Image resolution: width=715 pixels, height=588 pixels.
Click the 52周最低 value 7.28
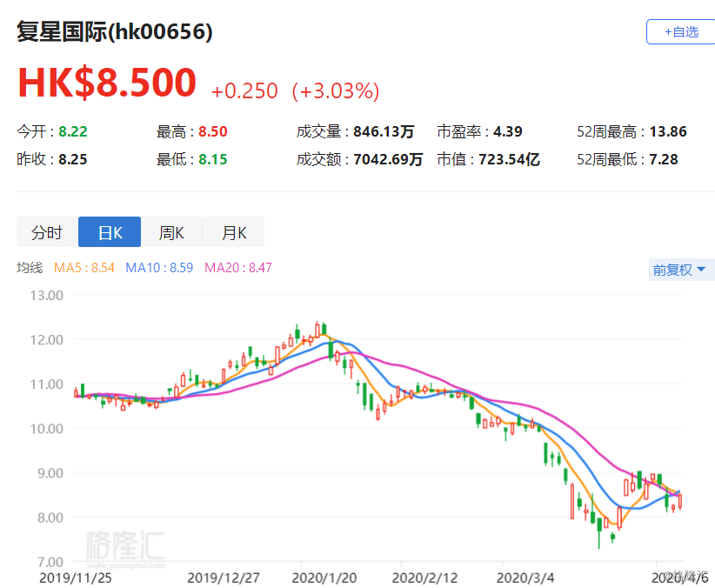[x=664, y=159]
